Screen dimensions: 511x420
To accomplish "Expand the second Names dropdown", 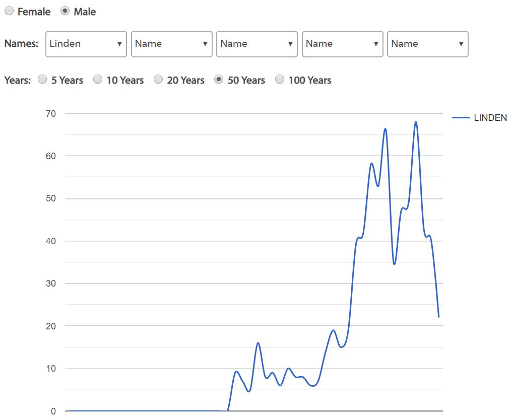I will point(171,44).
